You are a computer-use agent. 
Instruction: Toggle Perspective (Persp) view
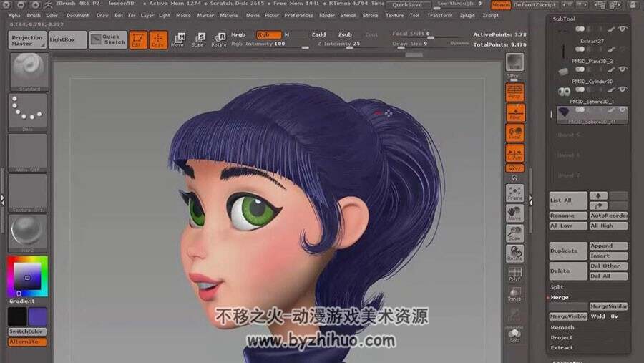514,92
